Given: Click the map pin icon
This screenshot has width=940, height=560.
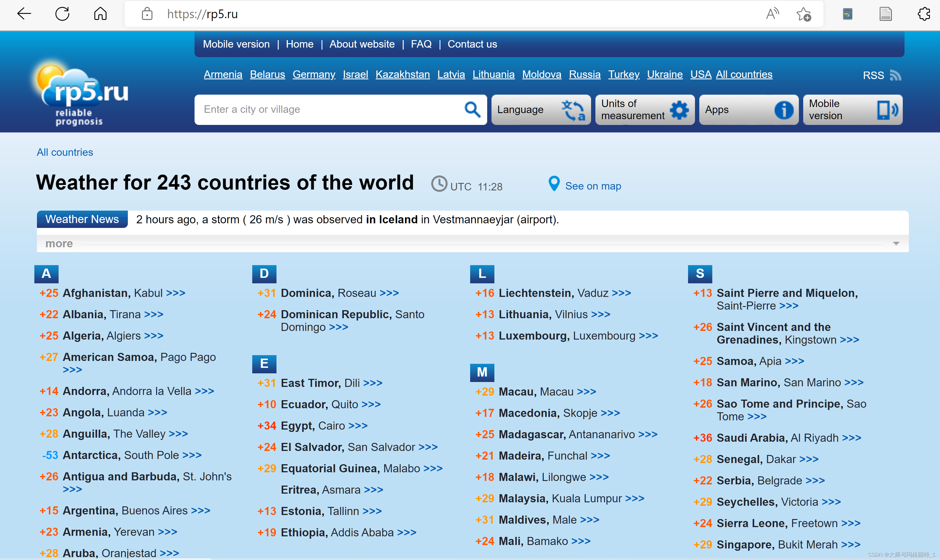Looking at the screenshot, I should (554, 183).
